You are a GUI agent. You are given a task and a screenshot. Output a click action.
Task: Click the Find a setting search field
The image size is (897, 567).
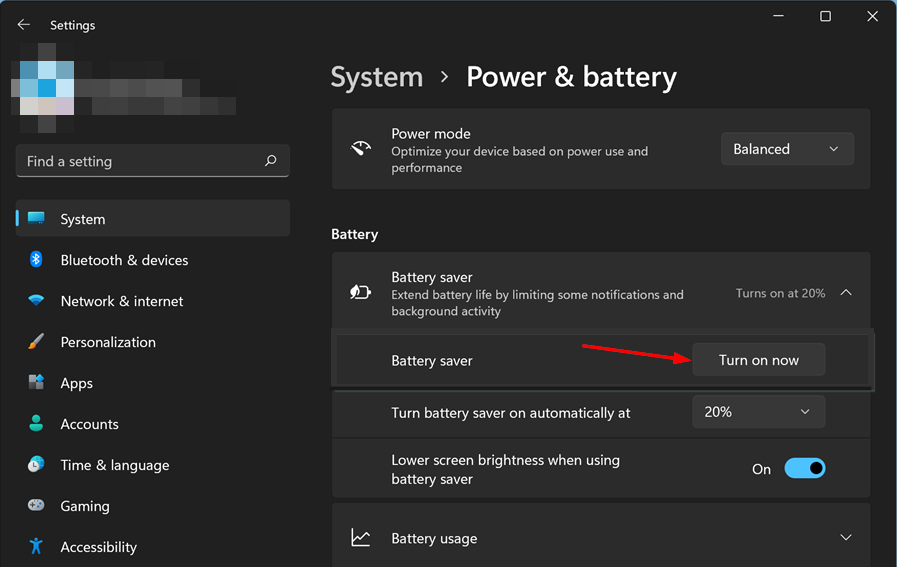[x=153, y=161]
